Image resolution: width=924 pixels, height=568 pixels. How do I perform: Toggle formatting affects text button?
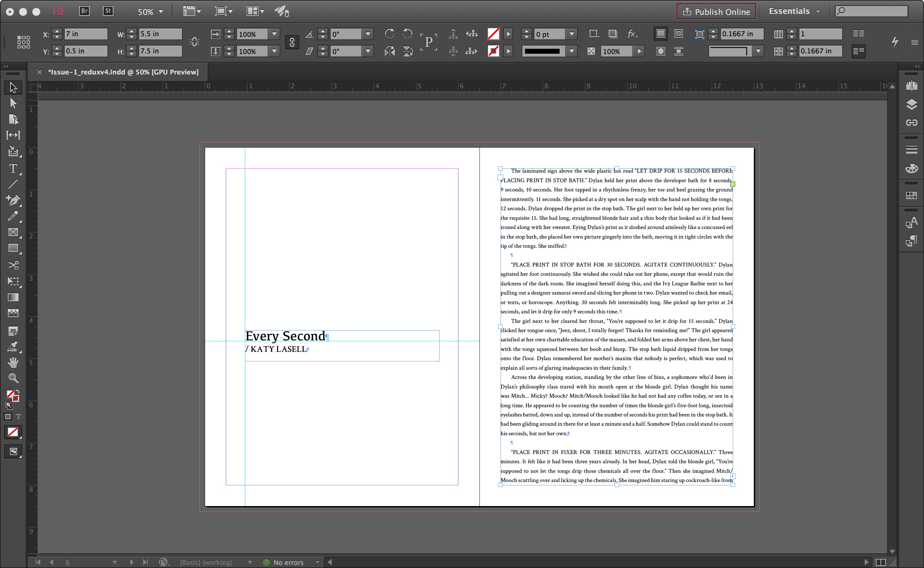pyautogui.click(x=18, y=416)
